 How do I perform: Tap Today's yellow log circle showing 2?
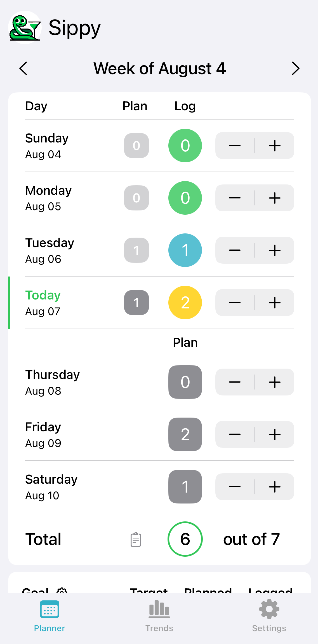point(185,303)
